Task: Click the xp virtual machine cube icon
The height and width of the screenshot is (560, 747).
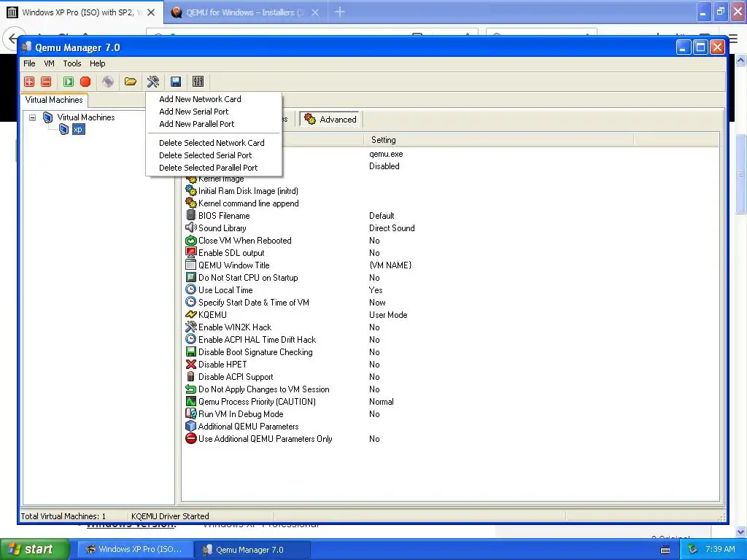Action: 64,130
